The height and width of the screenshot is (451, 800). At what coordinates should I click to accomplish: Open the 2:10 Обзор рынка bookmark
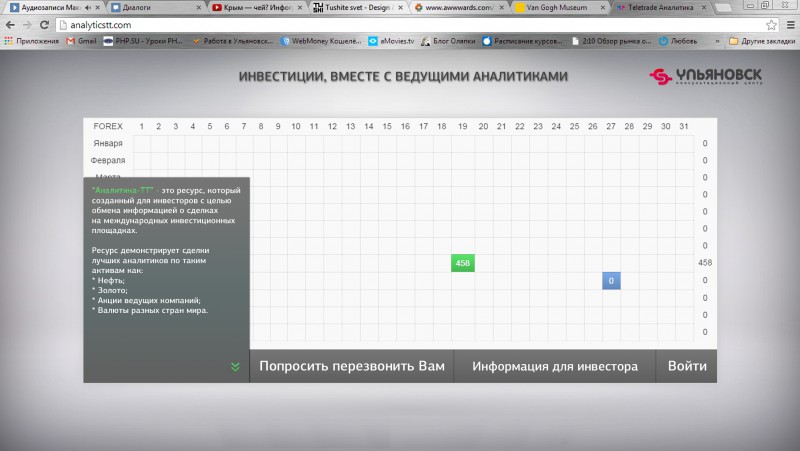tap(611, 41)
